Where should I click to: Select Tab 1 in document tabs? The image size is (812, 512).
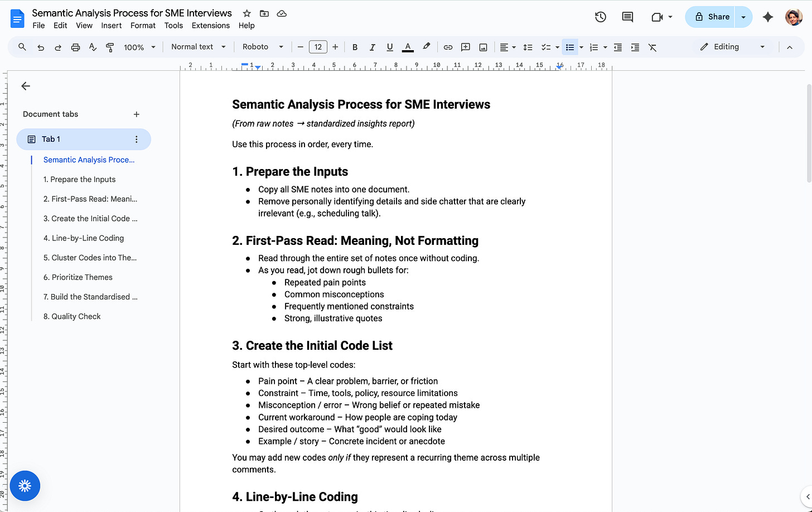(84, 139)
